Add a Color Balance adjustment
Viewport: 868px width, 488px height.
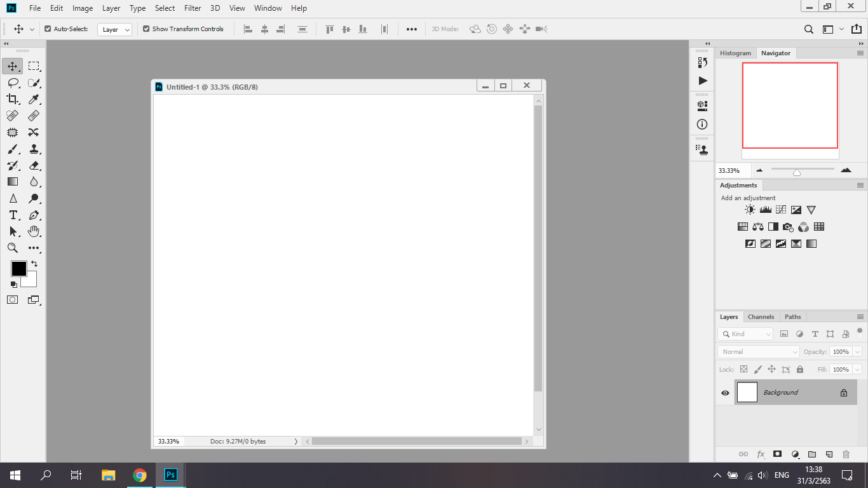(757, 227)
